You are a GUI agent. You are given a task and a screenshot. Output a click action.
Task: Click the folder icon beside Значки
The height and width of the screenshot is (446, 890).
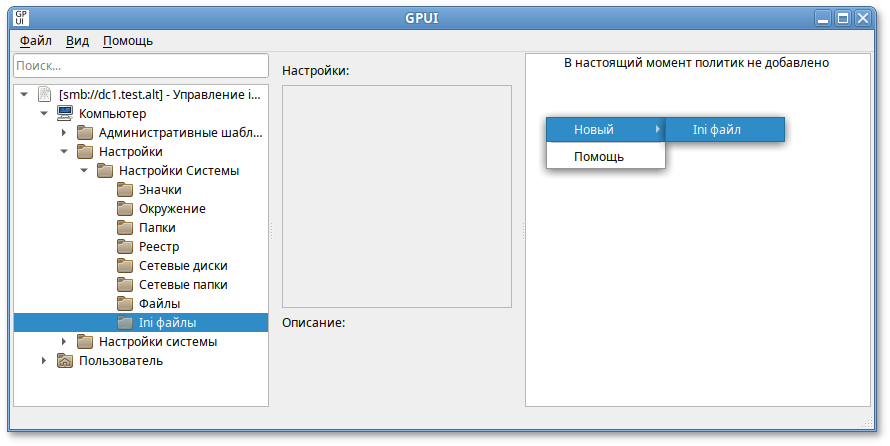pyautogui.click(x=125, y=190)
